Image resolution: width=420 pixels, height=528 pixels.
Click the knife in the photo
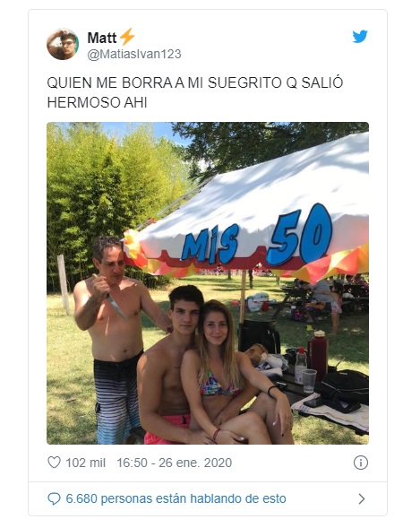(x=115, y=305)
